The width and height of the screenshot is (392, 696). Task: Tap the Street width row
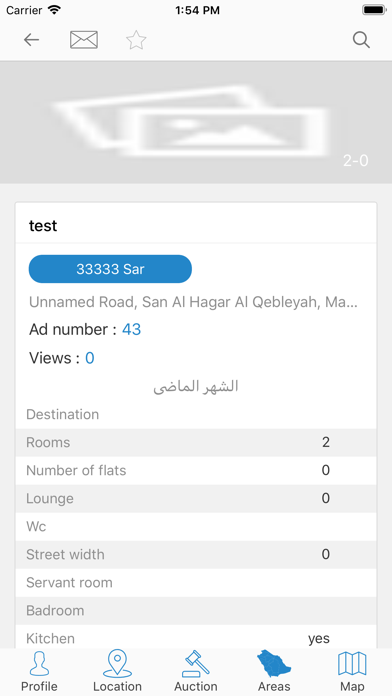196,554
